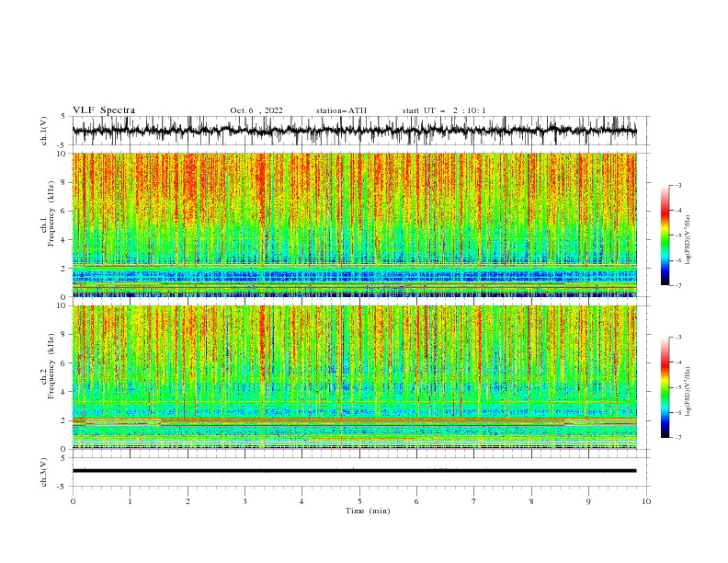Click the ch.2 color scale bar

pyautogui.click(x=665, y=387)
